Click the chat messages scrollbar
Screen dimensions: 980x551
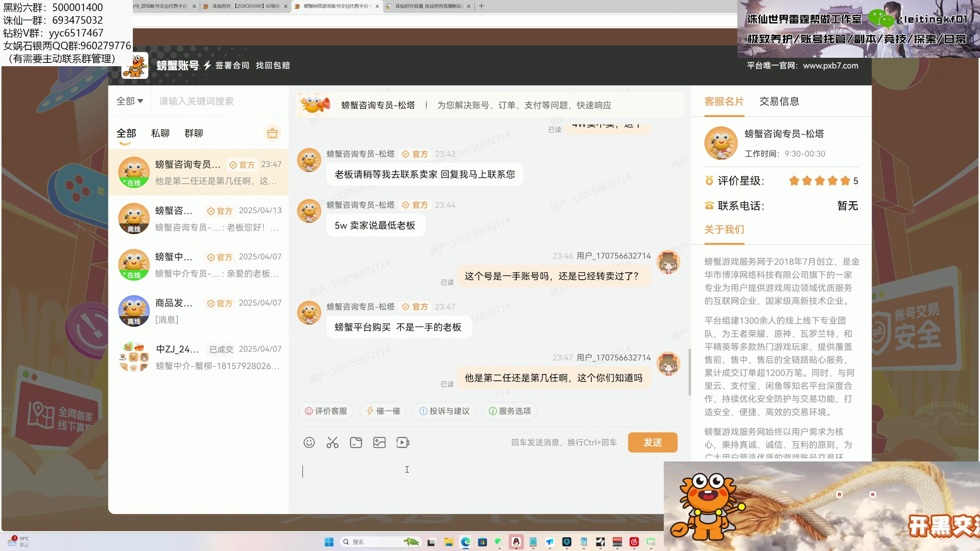[x=690, y=372]
